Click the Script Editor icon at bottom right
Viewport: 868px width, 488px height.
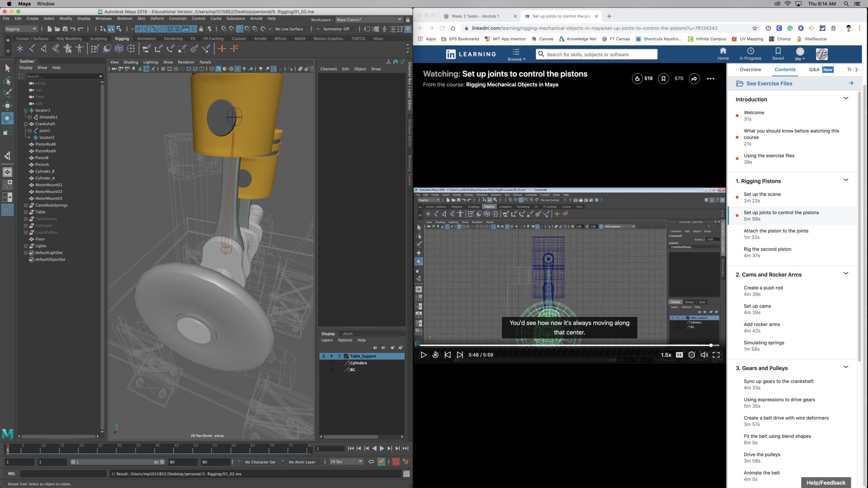pos(406,474)
